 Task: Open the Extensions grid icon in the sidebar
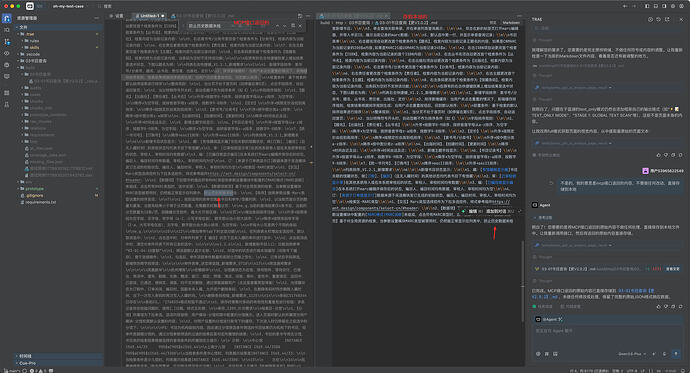point(7,93)
